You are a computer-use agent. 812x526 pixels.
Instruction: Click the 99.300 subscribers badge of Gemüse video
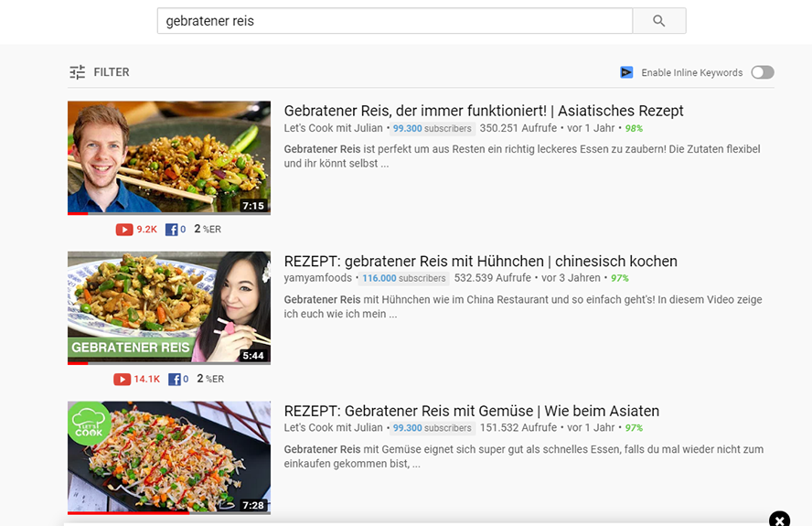pyautogui.click(x=432, y=428)
